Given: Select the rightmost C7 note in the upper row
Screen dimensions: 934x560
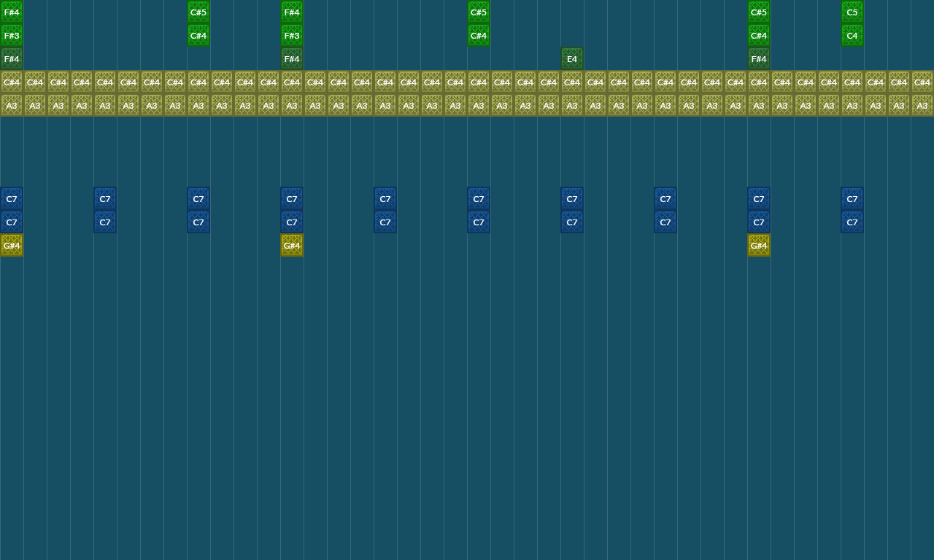Looking at the screenshot, I should tap(852, 198).
